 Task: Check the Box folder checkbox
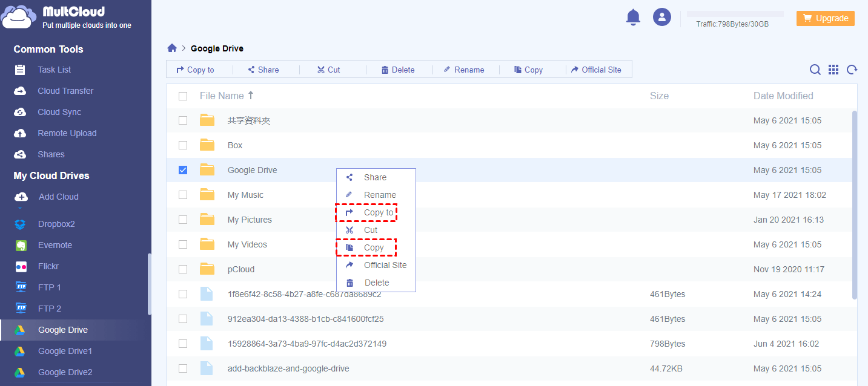[183, 145]
